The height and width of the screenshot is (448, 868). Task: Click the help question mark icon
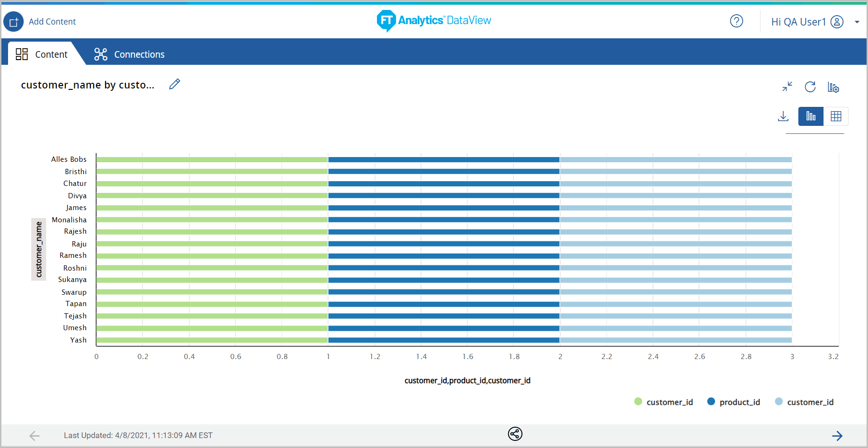[736, 21]
